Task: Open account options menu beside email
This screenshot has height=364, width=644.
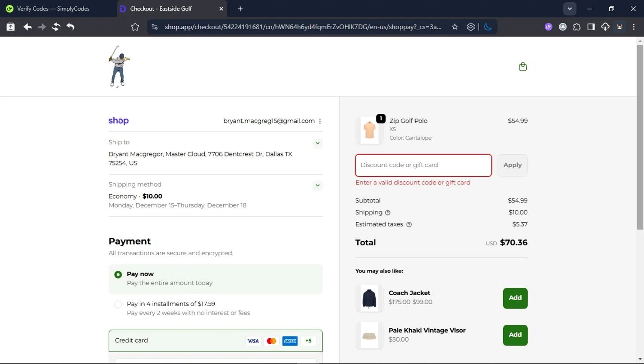Action: click(x=320, y=121)
